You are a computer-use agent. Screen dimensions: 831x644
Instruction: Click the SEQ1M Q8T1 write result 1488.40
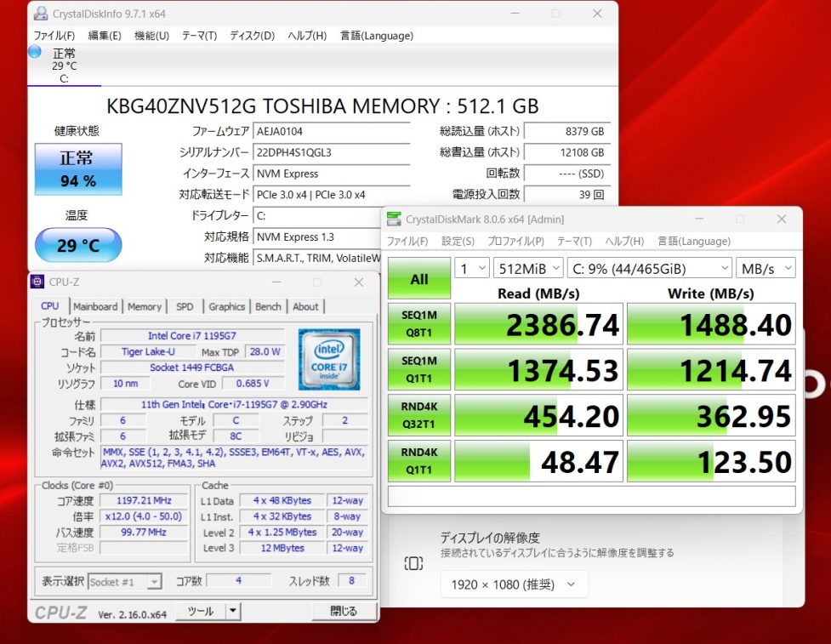pos(711,324)
